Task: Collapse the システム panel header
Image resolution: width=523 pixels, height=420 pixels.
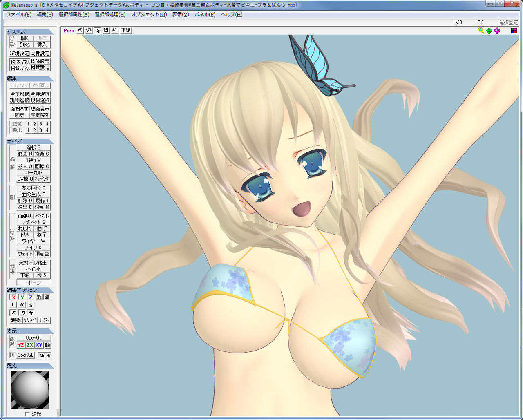Action: point(30,32)
